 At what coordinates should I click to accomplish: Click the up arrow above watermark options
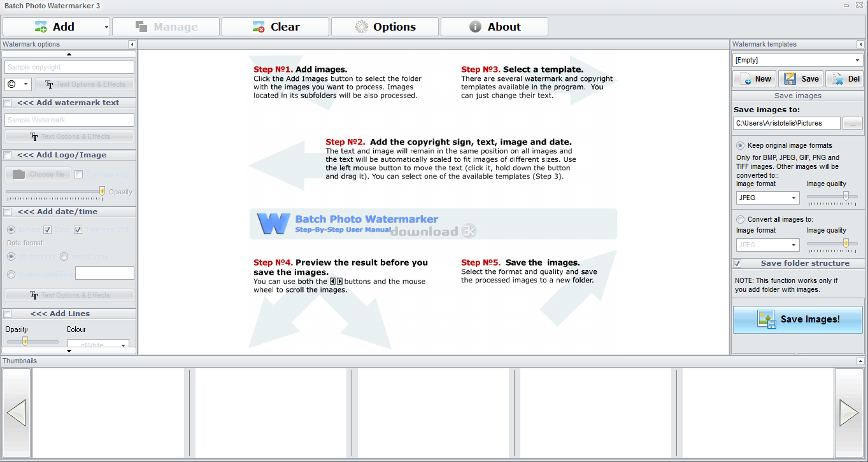point(69,54)
